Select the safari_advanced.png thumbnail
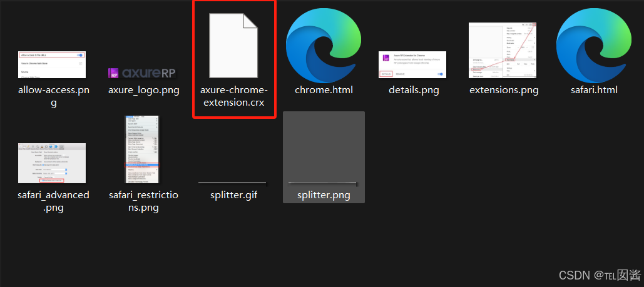644x287 pixels. (52, 163)
